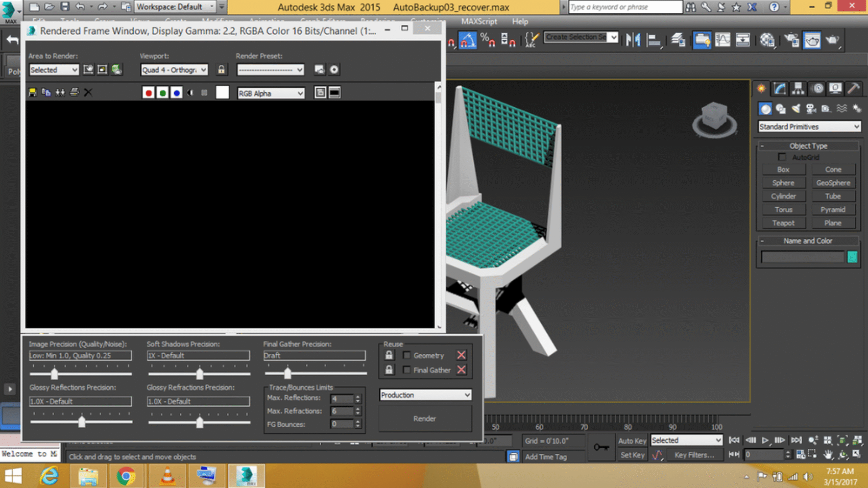Image resolution: width=868 pixels, height=488 pixels.
Task: Click the Save Image icon in render window
Action: tap(33, 92)
